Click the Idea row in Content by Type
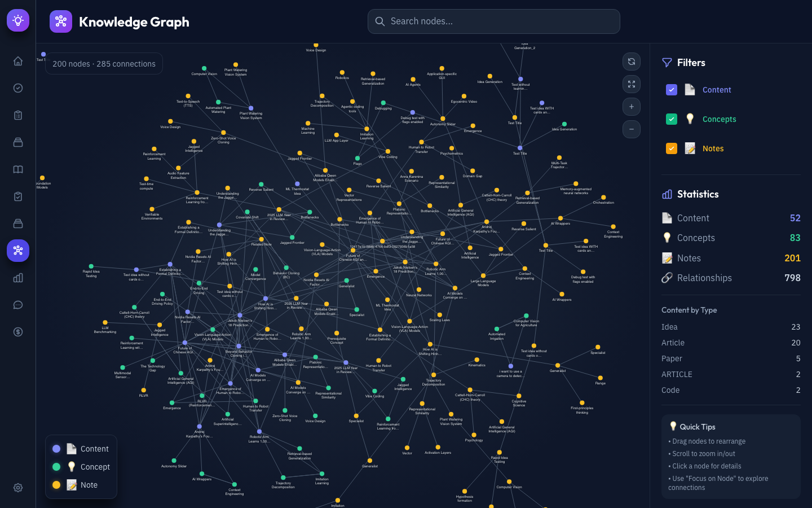This screenshot has height=508, width=812. click(x=731, y=327)
